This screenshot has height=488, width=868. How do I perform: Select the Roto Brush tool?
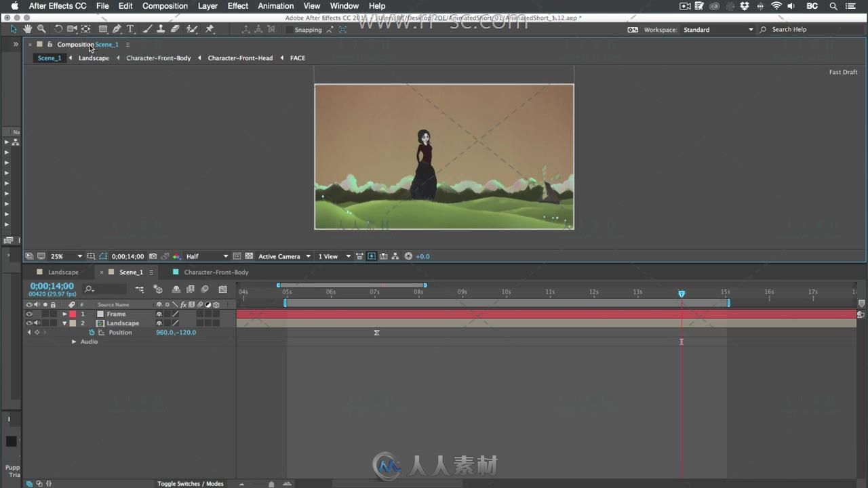(192, 29)
